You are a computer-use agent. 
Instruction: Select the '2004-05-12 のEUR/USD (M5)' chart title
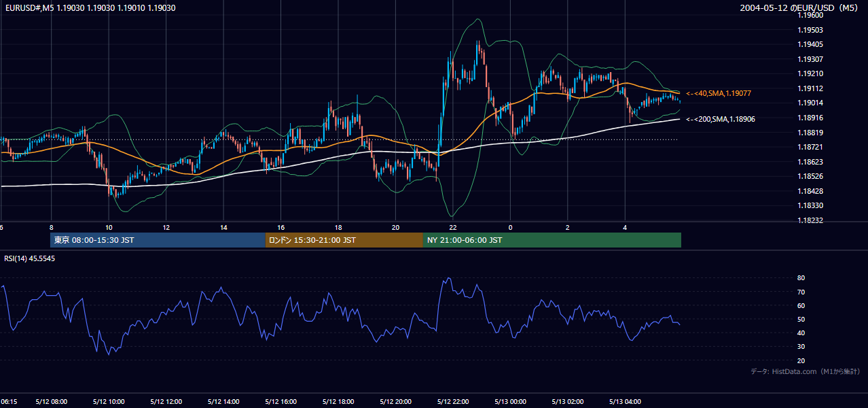800,8
